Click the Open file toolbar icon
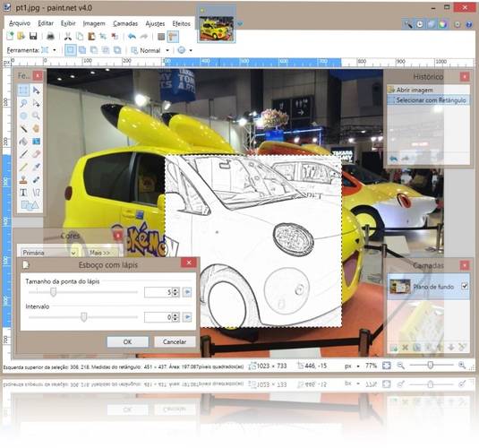 pos(21,36)
